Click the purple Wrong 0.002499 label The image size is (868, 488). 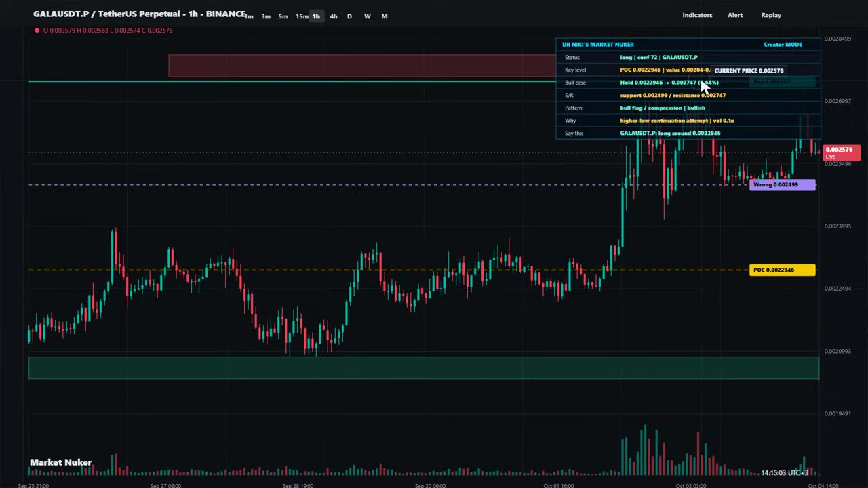(783, 185)
